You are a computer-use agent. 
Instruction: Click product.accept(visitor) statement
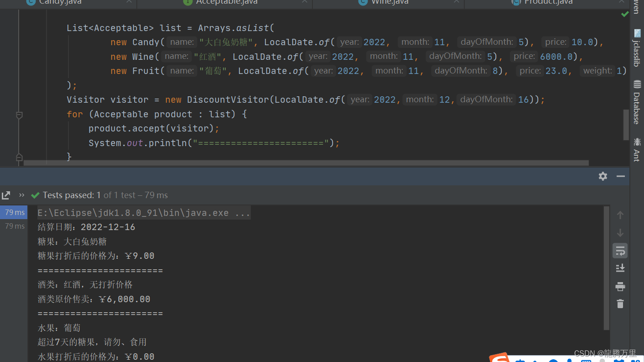154,128
